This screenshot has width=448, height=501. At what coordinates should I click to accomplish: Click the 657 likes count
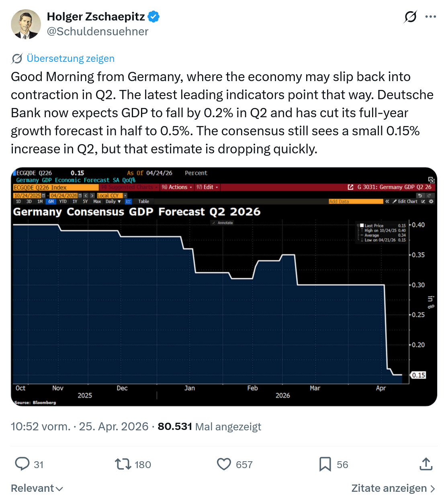tap(244, 465)
